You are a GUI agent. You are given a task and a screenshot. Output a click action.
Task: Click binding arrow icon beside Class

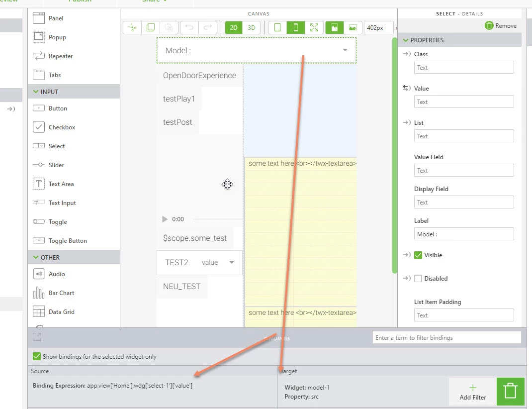(407, 54)
